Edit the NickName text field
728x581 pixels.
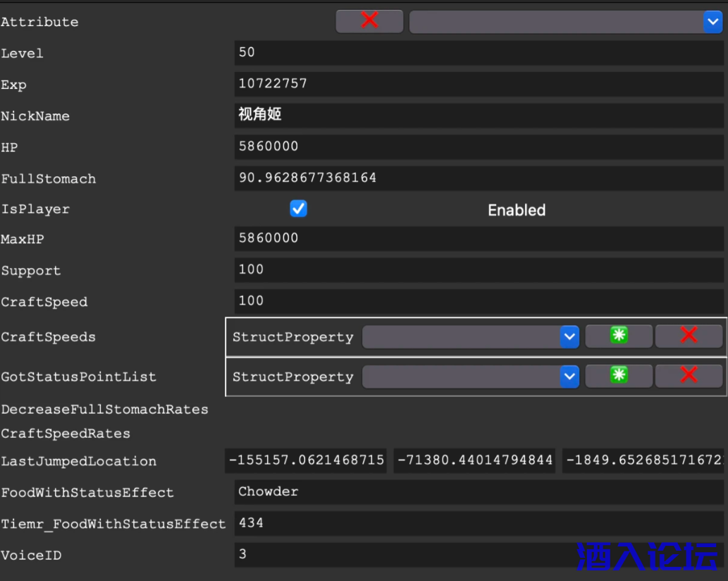pyautogui.click(x=479, y=115)
